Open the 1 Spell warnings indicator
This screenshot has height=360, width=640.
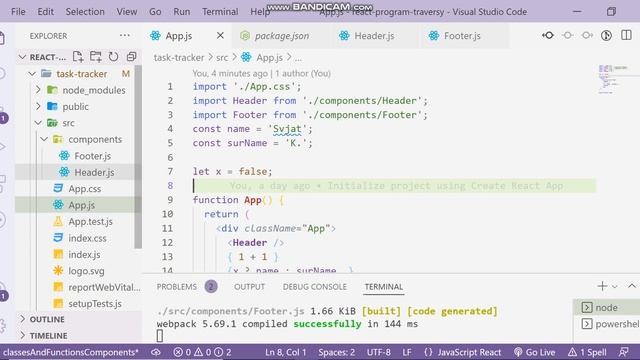[x=587, y=352]
